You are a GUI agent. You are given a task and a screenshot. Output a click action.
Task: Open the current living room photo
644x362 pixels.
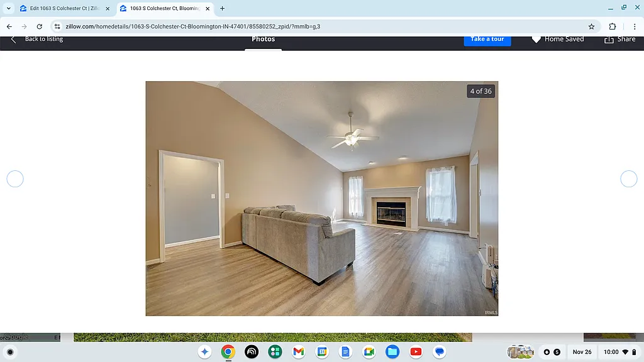321,197
